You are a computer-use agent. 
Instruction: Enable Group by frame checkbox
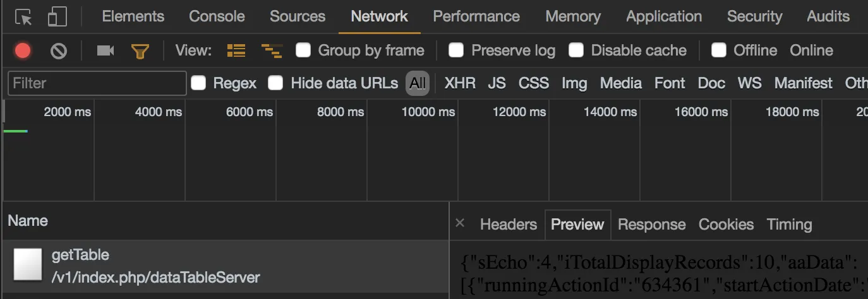pos(304,50)
